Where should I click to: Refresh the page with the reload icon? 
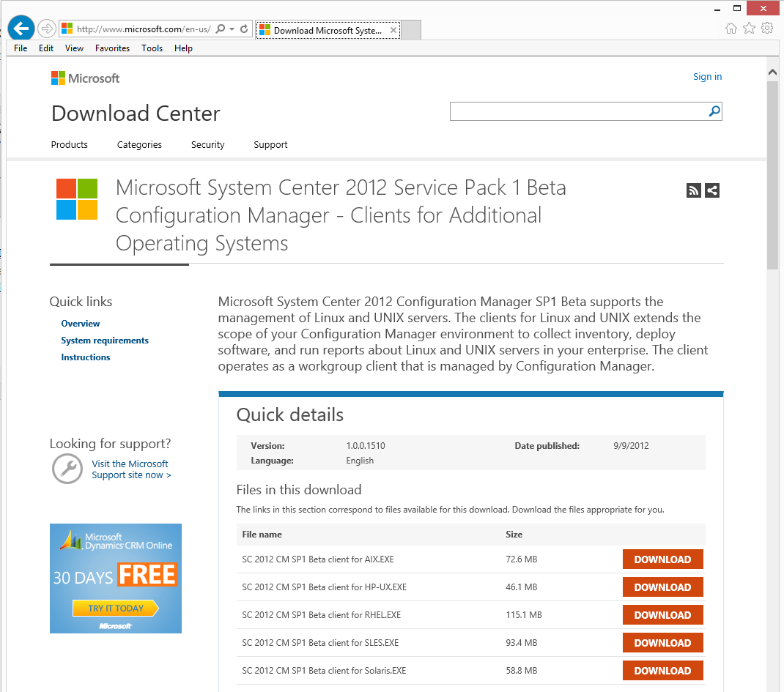tap(244, 29)
